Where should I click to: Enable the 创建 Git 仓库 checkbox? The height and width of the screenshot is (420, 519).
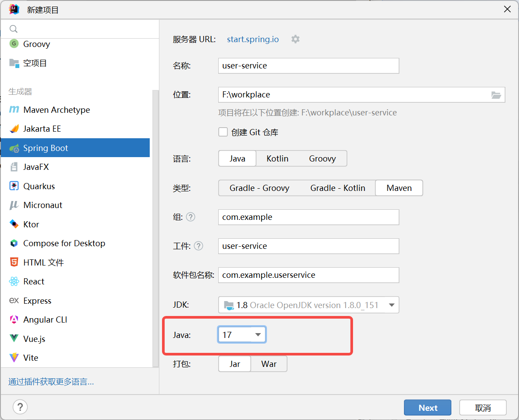223,132
